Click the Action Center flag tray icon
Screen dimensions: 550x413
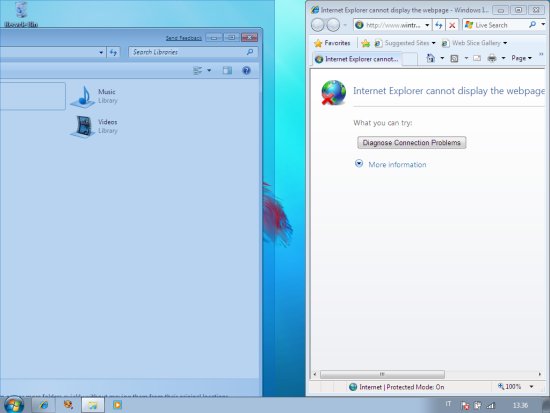(465, 406)
